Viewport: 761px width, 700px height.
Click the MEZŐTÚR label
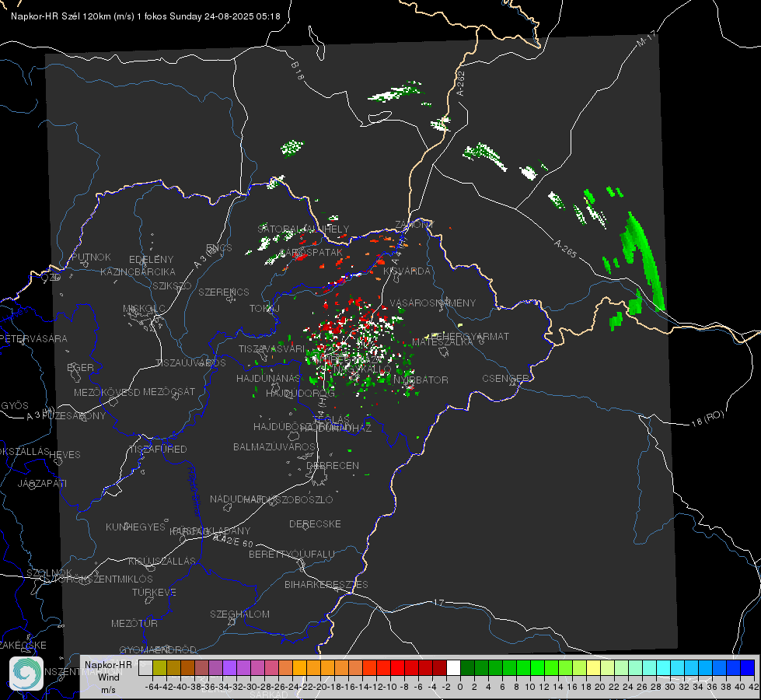tap(134, 623)
